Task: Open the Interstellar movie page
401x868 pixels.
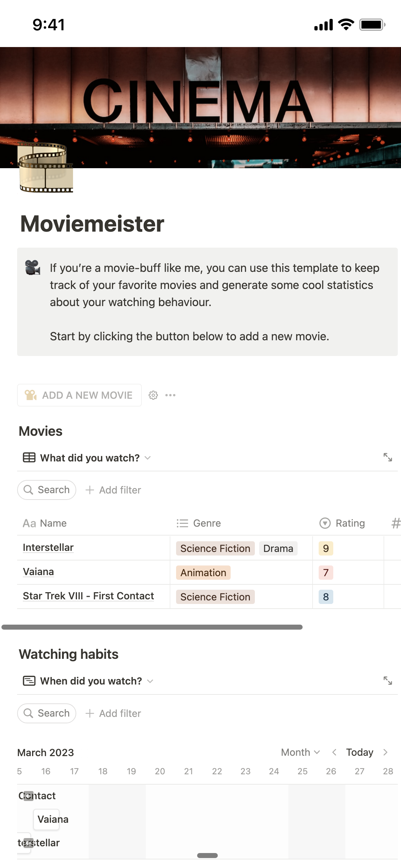Action: point(48,547)
